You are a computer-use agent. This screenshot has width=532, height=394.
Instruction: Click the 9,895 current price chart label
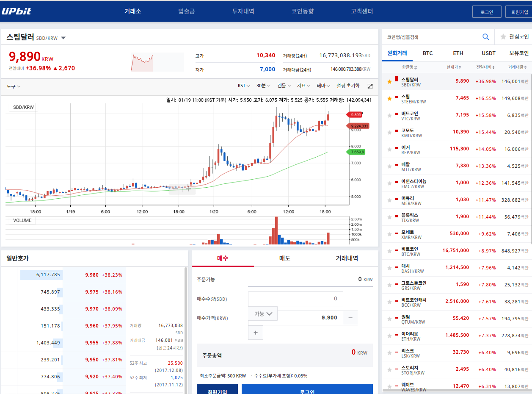[x=355, y=114]
